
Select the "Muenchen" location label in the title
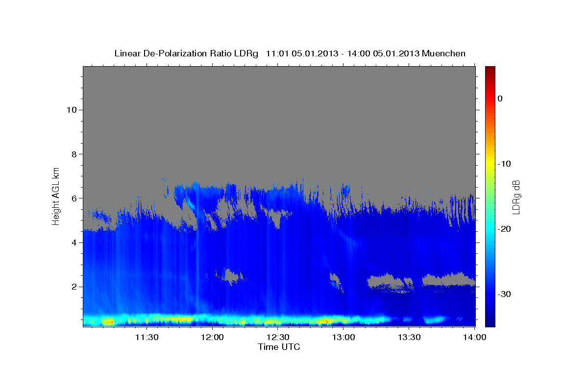tap(444, 53)
